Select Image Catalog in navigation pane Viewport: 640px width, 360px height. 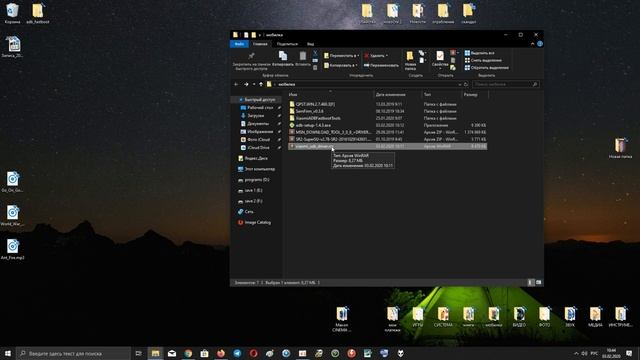pyautogui.click(x=257, y=222)
